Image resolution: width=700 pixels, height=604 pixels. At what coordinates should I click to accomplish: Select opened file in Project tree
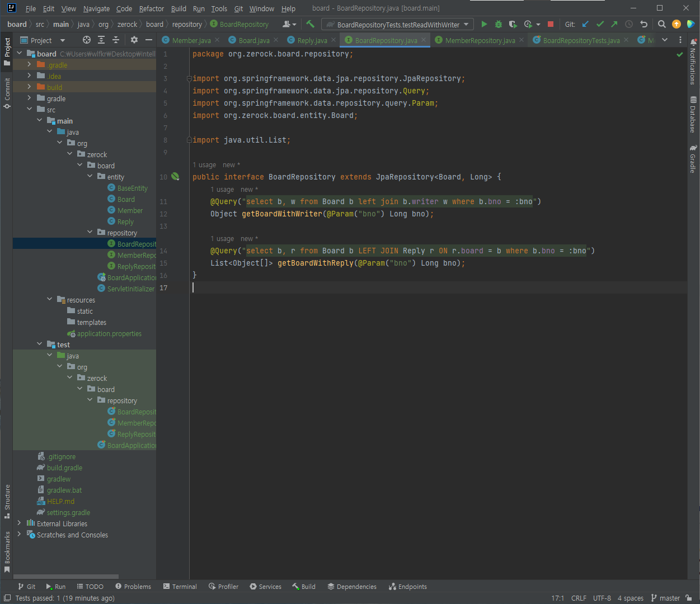86,40
